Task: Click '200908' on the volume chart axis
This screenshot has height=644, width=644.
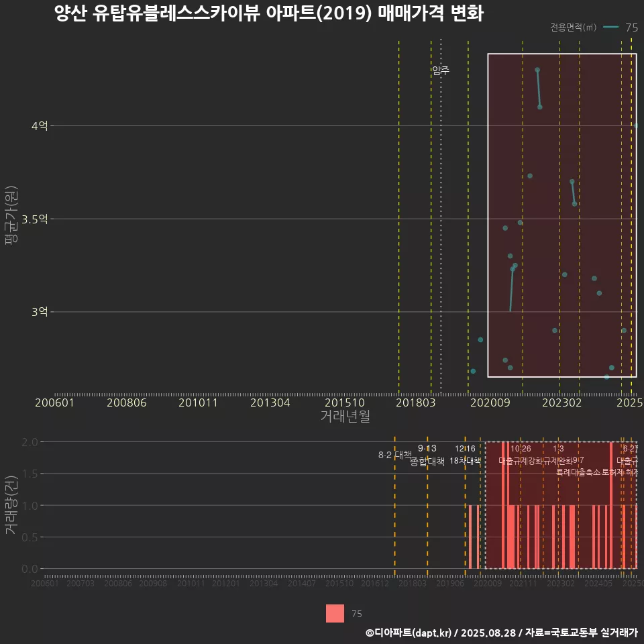Action: point(153,583)
